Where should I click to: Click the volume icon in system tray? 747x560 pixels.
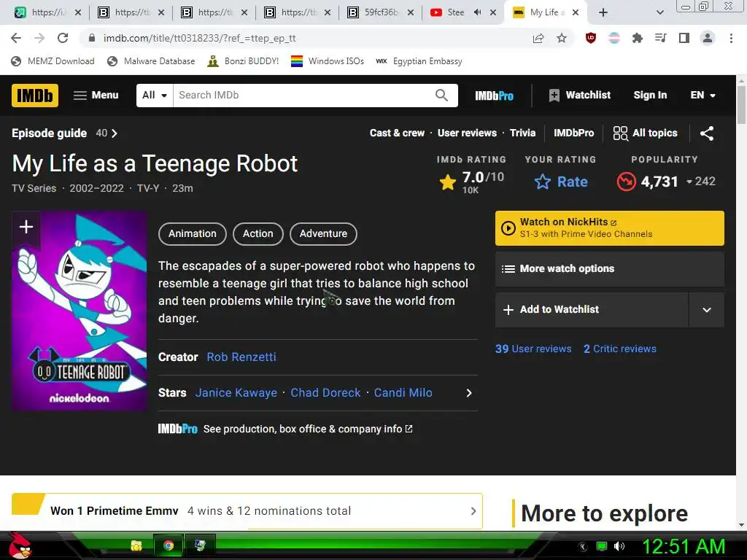[619, 546]
